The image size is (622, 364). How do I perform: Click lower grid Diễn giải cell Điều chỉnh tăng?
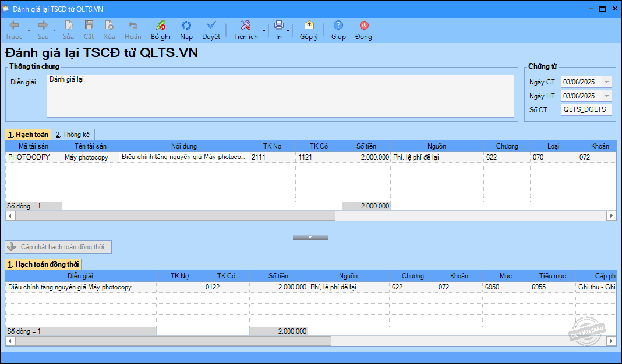click(x=80, y=287)
